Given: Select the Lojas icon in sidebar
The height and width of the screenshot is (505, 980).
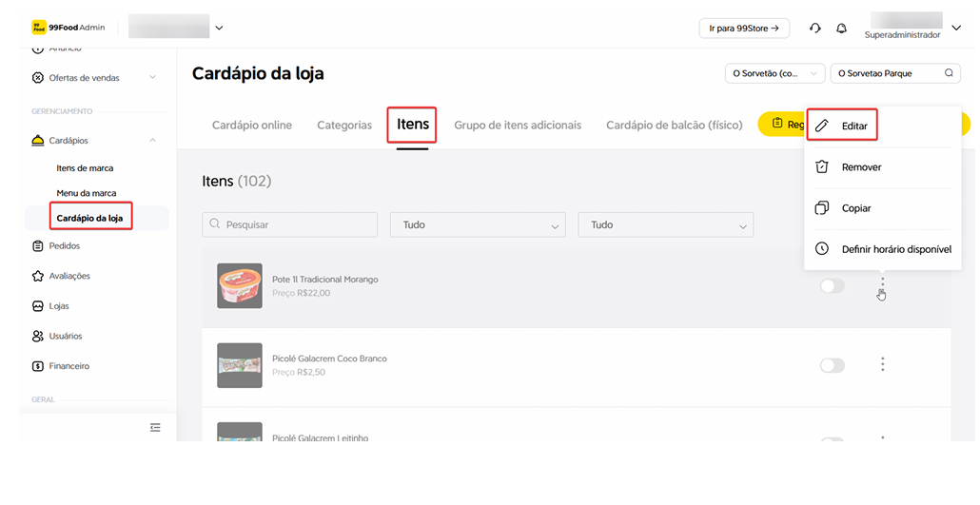Looking at the screenshot, I should click(x=38, y=306).
